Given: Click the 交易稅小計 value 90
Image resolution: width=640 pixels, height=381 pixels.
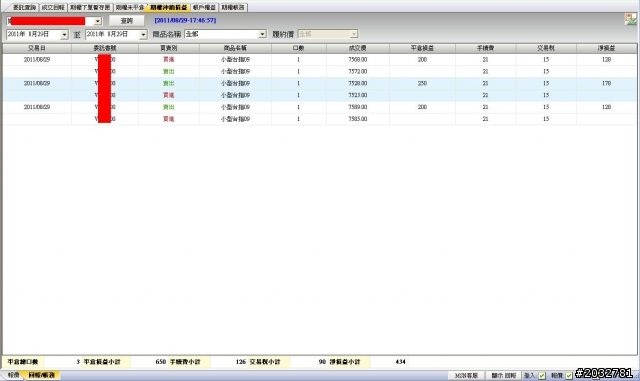Looking at the screenshot, I should [x=322, y=362].
